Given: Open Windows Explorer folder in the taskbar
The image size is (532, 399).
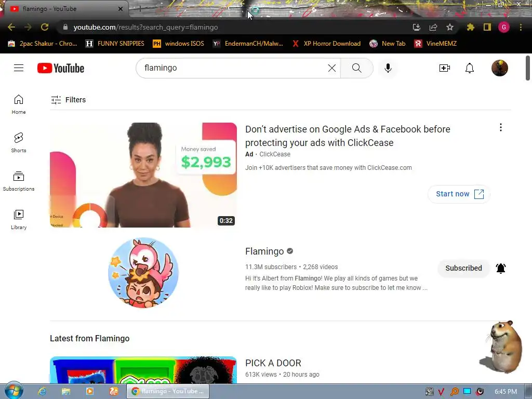Looking at the screenshot, I should click(66, 391).
